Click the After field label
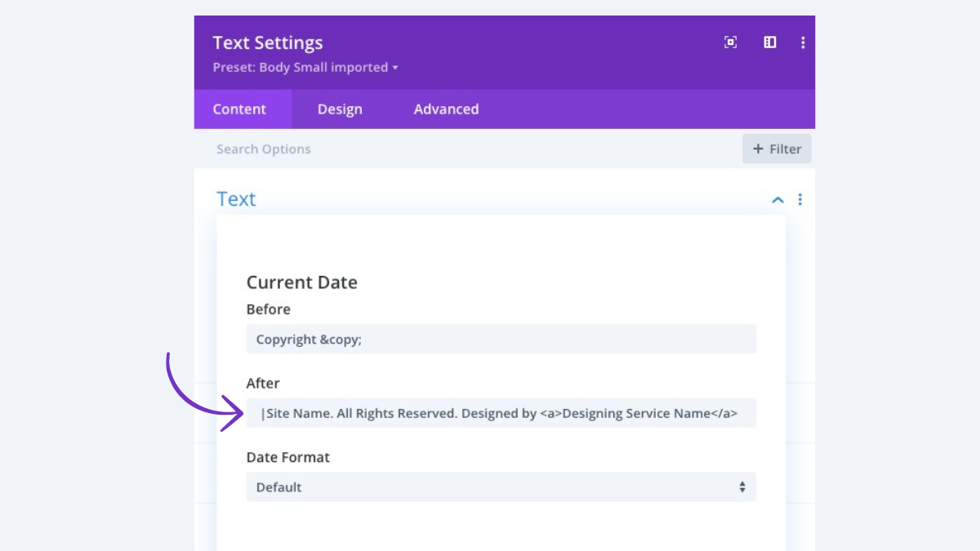This screenshot has width=980, height=551. [x=263, y=383]
